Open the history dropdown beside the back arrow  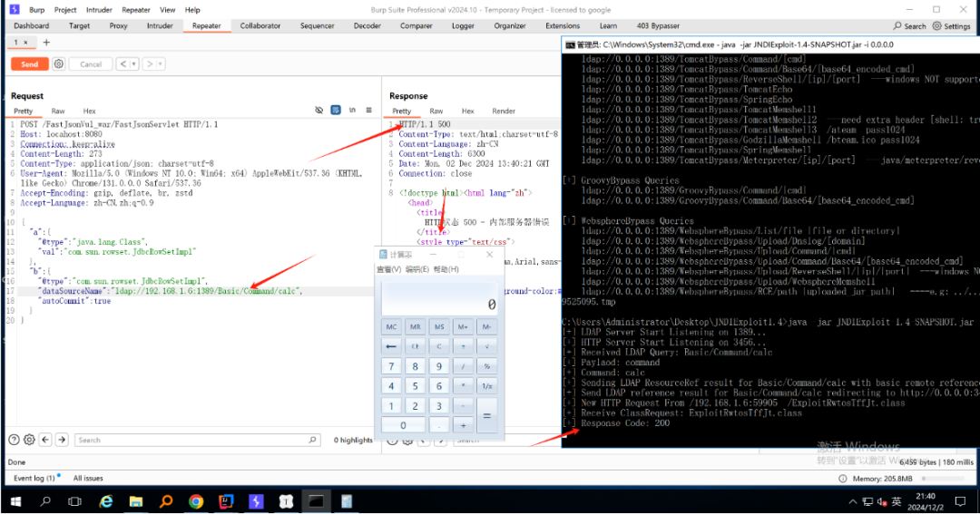(x=133, y=63)
